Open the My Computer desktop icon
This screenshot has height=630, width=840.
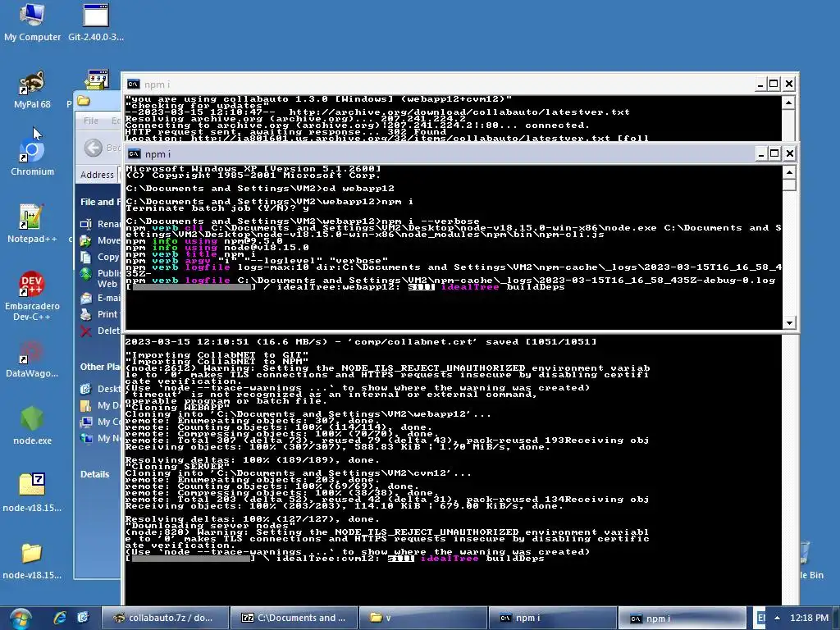pyautogui.click(x=32, y=22)
